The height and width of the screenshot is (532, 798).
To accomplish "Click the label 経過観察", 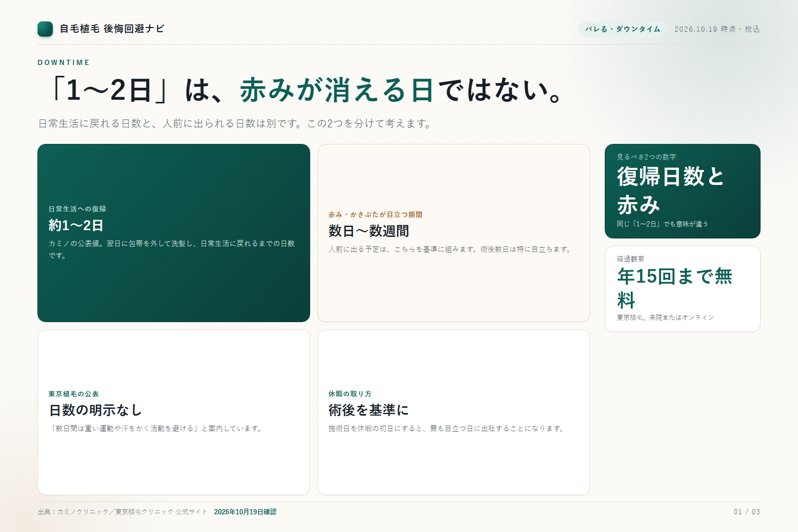I will click(630, 259).
